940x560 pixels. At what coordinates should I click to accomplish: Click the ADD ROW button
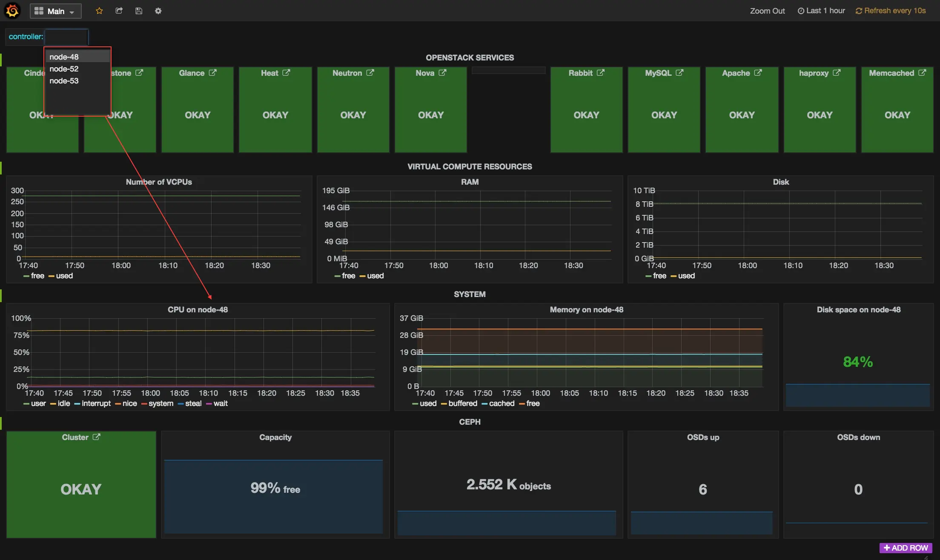pyautogui.click(x=906, y=548)
